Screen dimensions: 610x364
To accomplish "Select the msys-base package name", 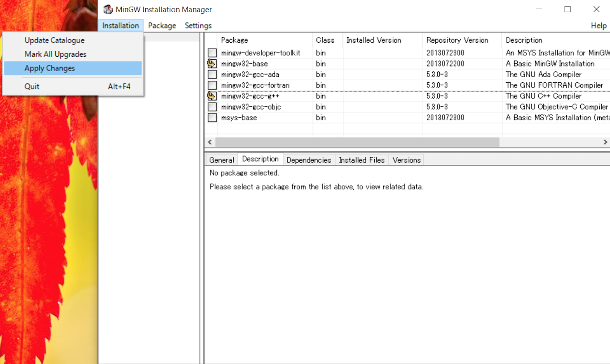I will coord(239,118).
